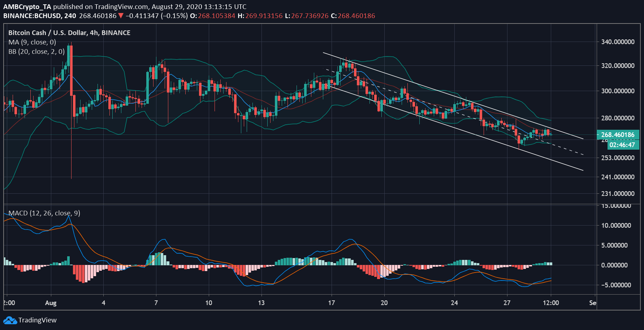Screen dimensions: 644x330
Task: Click the Aug date label on time axis
Action: click(x=51, y=303)
